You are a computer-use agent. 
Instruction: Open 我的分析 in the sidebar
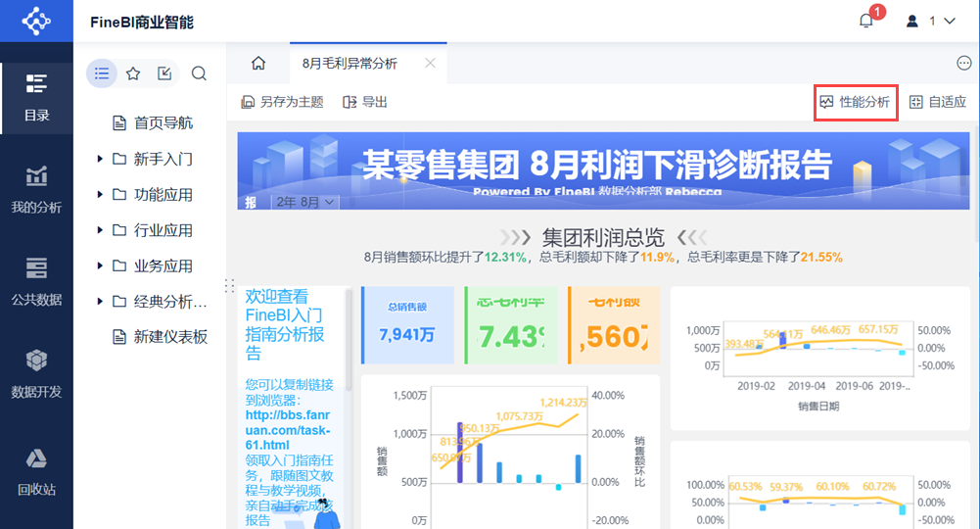coord(36,190)
